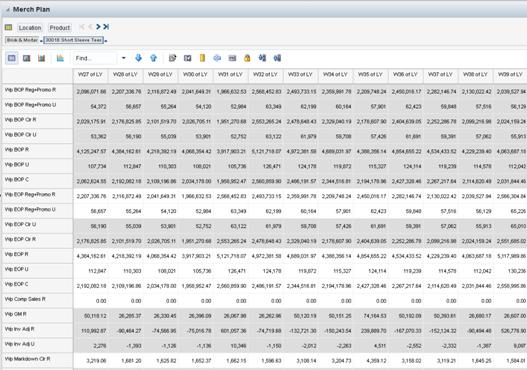Select the Wp GM R row label

(37, 315)
